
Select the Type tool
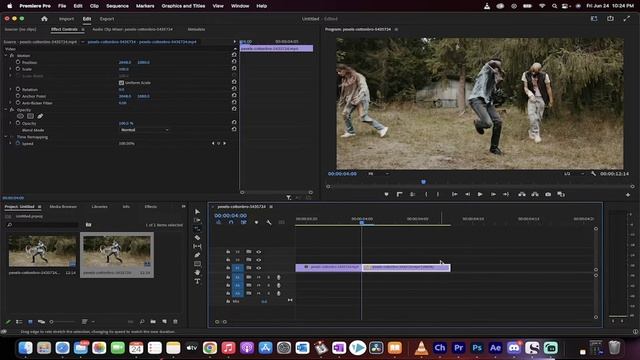[x=198, y=281]
